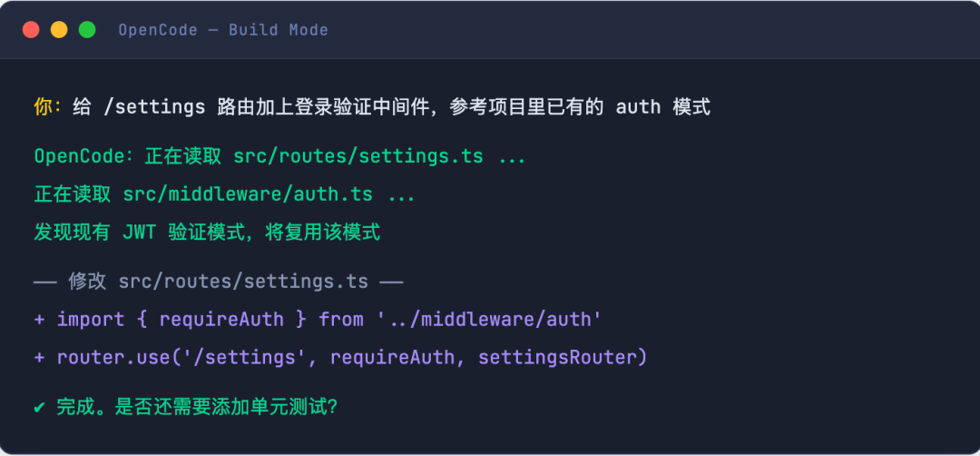Click the red close window button

(x=31, y=29)
